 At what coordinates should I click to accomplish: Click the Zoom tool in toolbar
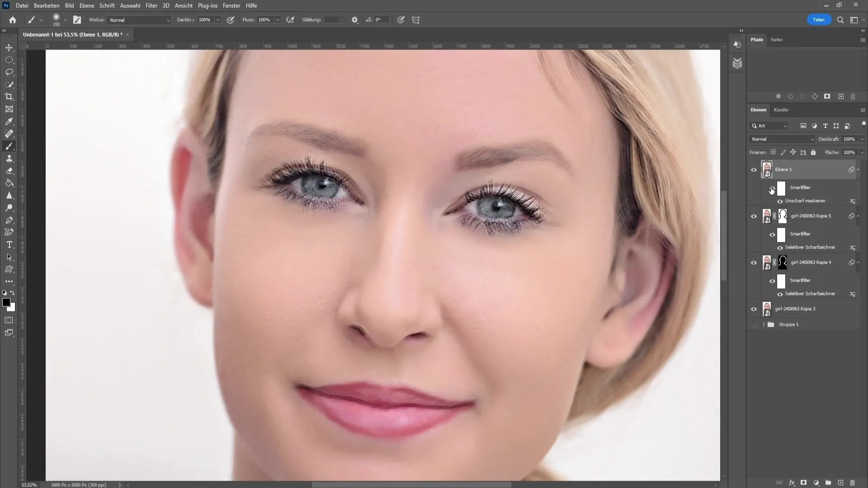tap(9, 207)
